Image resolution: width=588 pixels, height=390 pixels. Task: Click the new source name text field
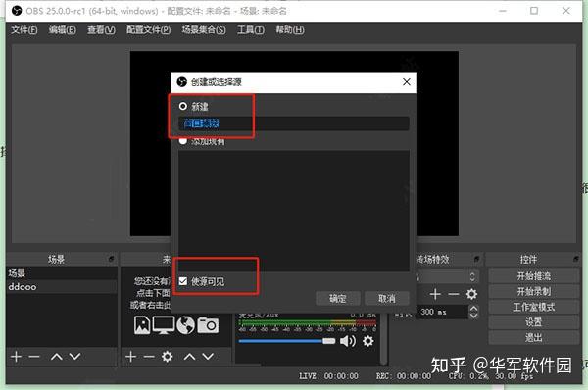click(x=294, y=123)
